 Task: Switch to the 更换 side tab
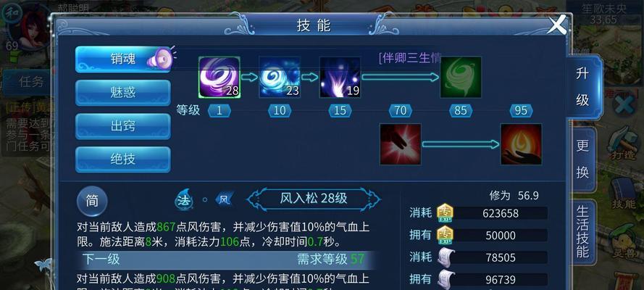click(x=582, y=159)
